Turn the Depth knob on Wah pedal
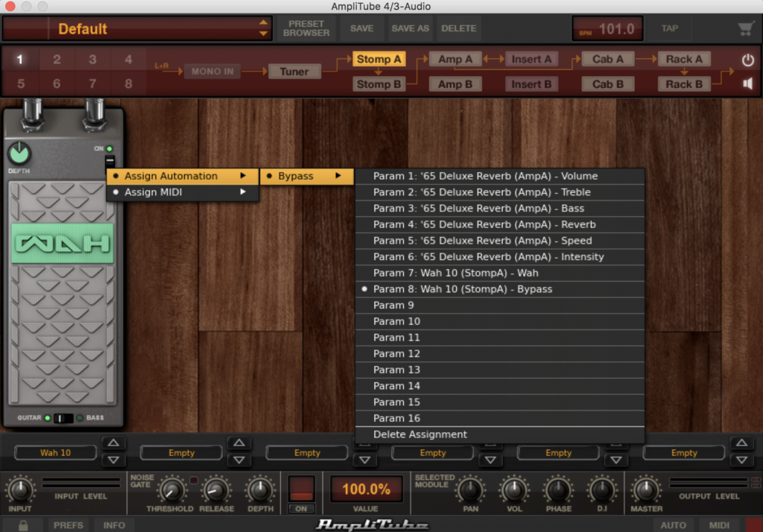 click(19, 153)
